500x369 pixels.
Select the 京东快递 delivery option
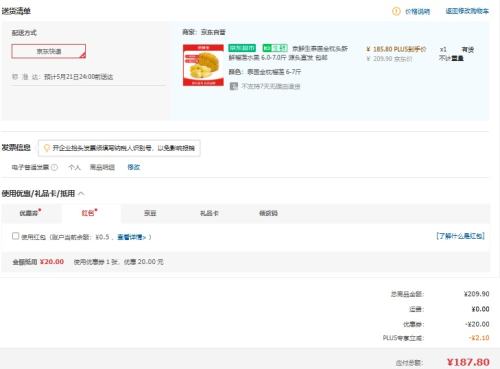coord(49,51)
